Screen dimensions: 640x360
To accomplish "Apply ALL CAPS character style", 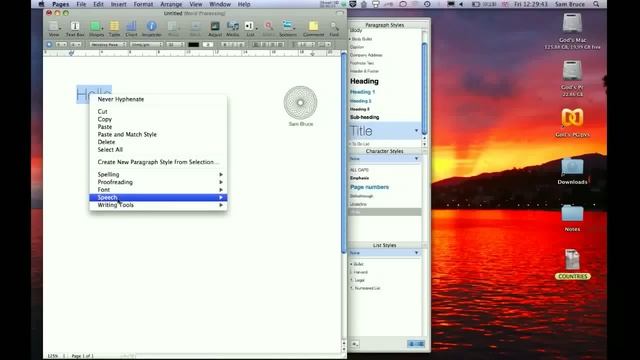I will pos(359,170).
